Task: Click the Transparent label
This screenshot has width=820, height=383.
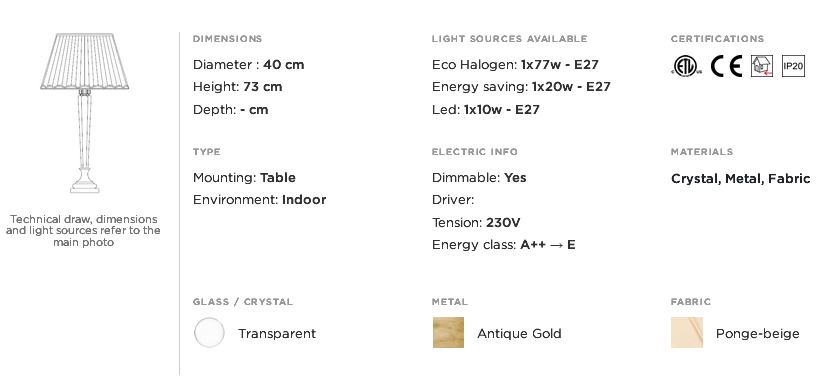Action: click(277, 333)
